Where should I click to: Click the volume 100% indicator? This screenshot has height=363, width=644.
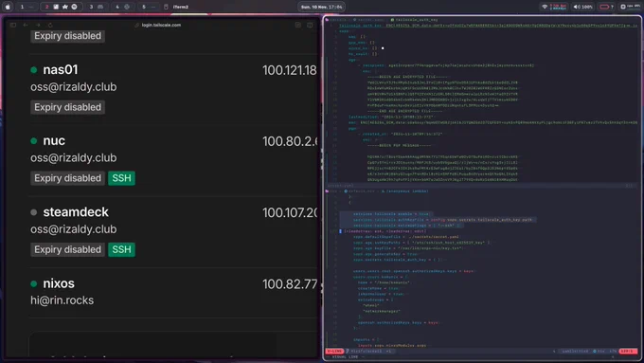point(582,7)
